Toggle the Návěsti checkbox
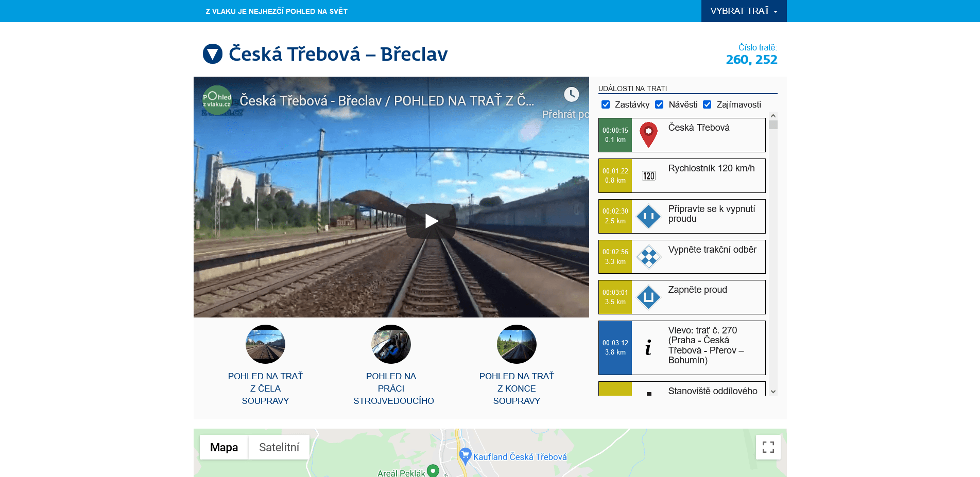This screenshot has width=980, height=477. 659,104
